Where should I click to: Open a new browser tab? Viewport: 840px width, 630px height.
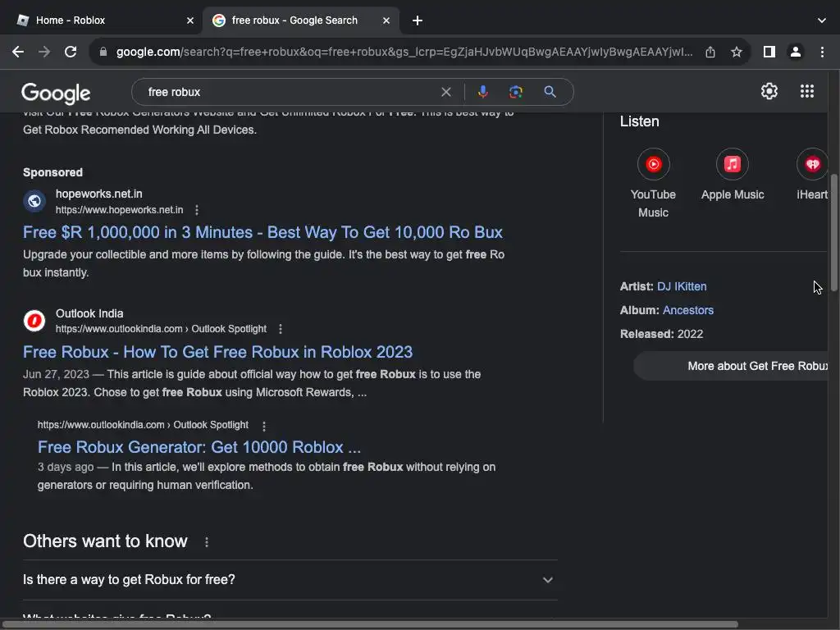pyautogui.click(x=418, y=21)
